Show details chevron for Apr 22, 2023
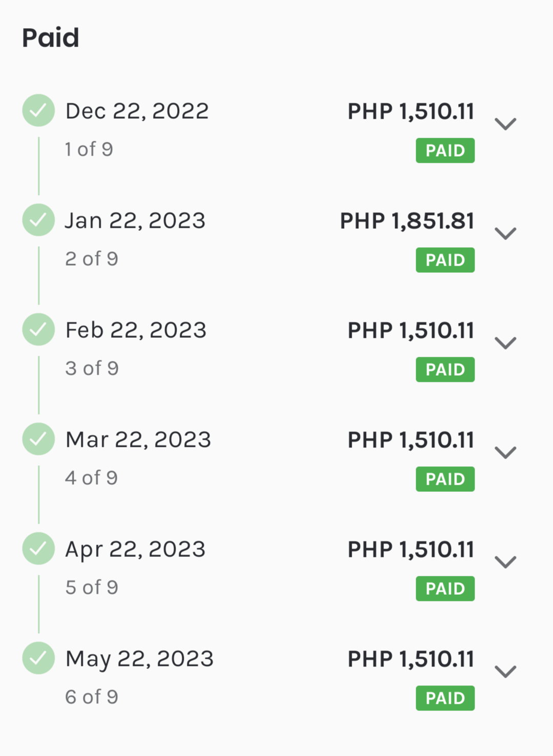Viewport: 553px width, 756px height. click(x=505, y=562)
